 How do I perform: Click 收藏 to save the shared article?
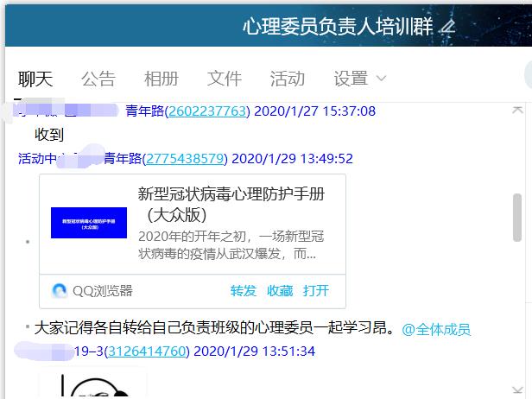[280, 291]
